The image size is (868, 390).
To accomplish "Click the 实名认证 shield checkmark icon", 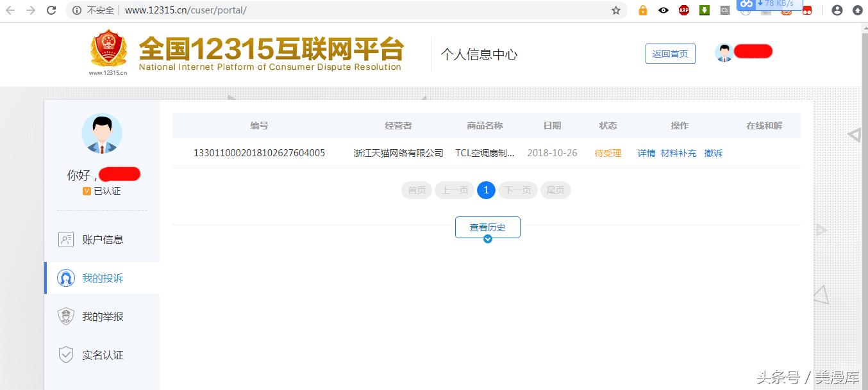I will (x=66, y=355).
